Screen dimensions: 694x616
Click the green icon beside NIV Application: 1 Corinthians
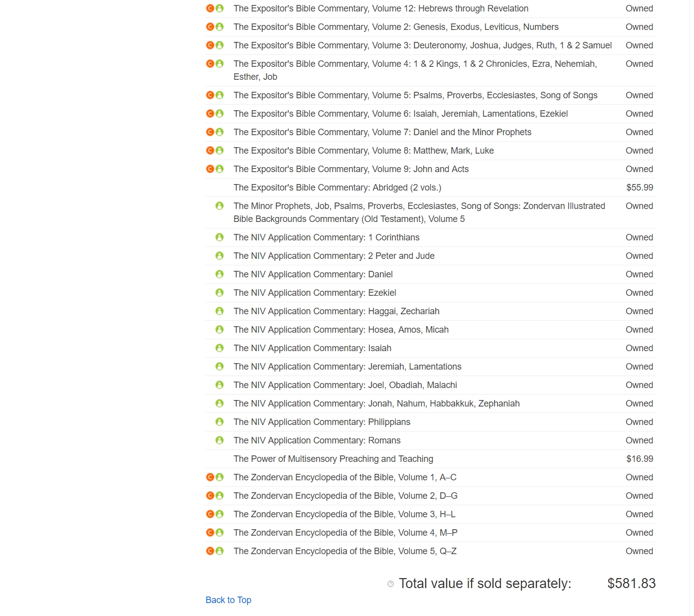pyautogui.click(x=219, y=237)
